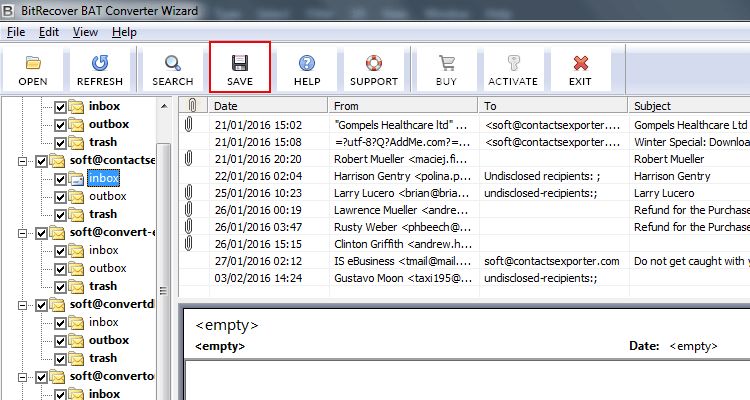Select the IS eBusiness email row
This screenshot has height=400, width=750.
click(x=464, y=261)
